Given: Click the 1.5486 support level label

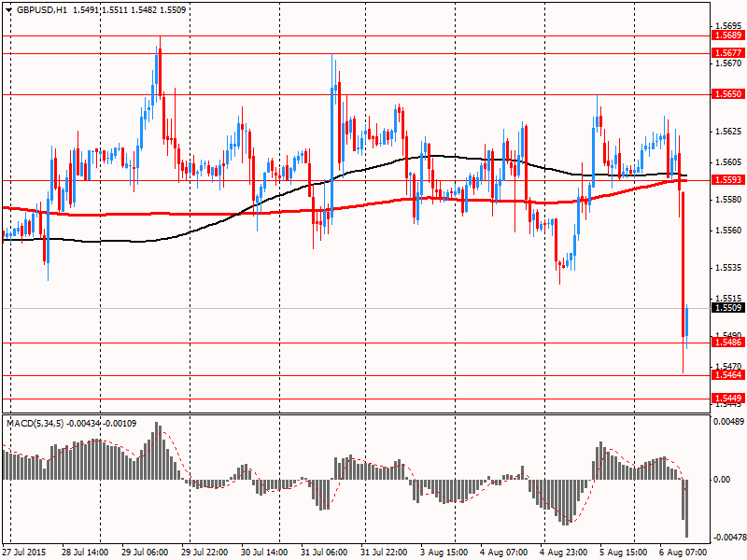Looking at the screenshot, I should click(727, 343).
